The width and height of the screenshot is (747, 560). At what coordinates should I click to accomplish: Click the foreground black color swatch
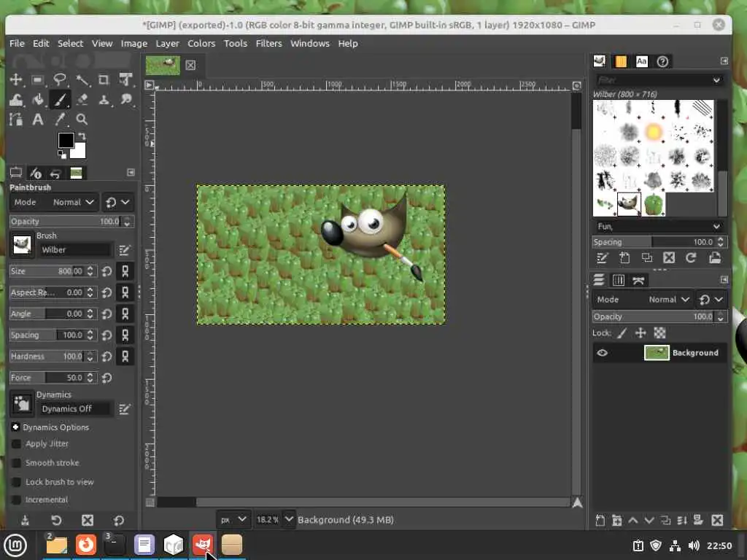click(65, 140)
